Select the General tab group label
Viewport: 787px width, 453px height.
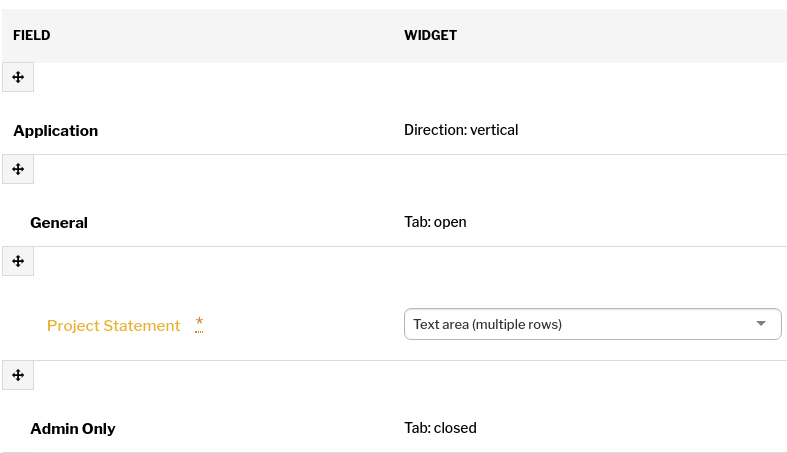click(x=59, y=223)
